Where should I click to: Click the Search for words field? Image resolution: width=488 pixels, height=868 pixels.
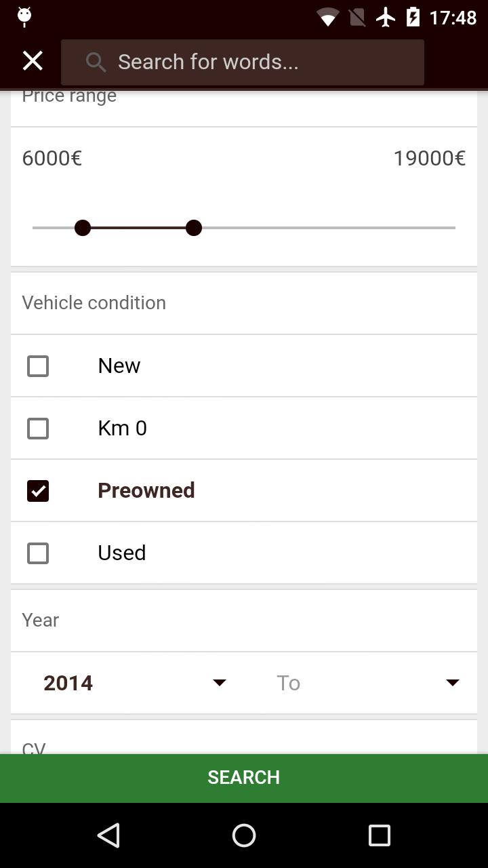pyautogui.click(x=258, y=62)
